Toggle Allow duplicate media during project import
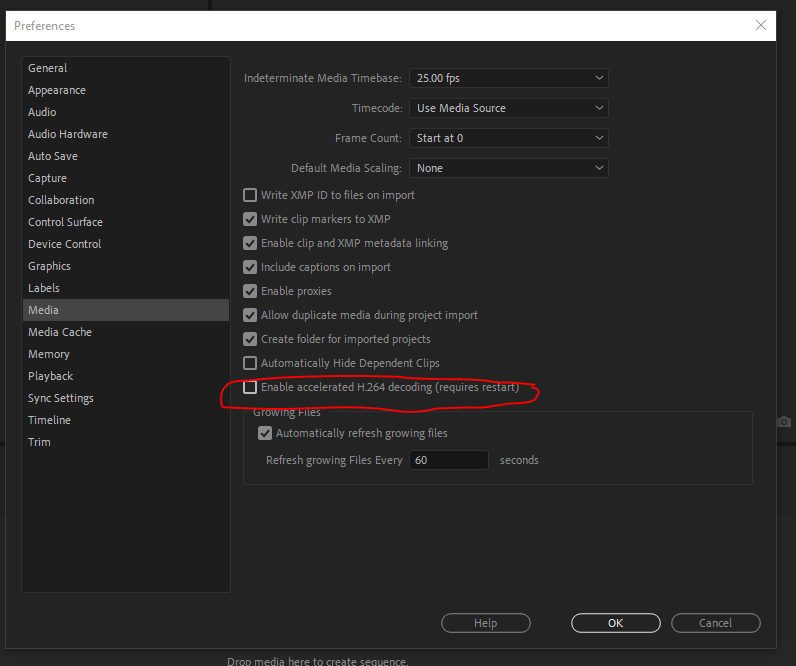Screen dimensions: 796x666 250,315
